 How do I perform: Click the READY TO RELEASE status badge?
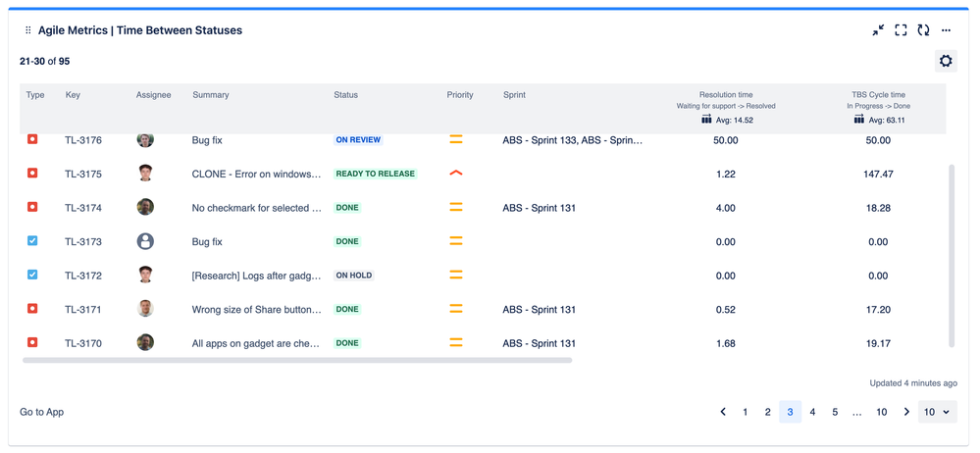[x=375, y=174]
